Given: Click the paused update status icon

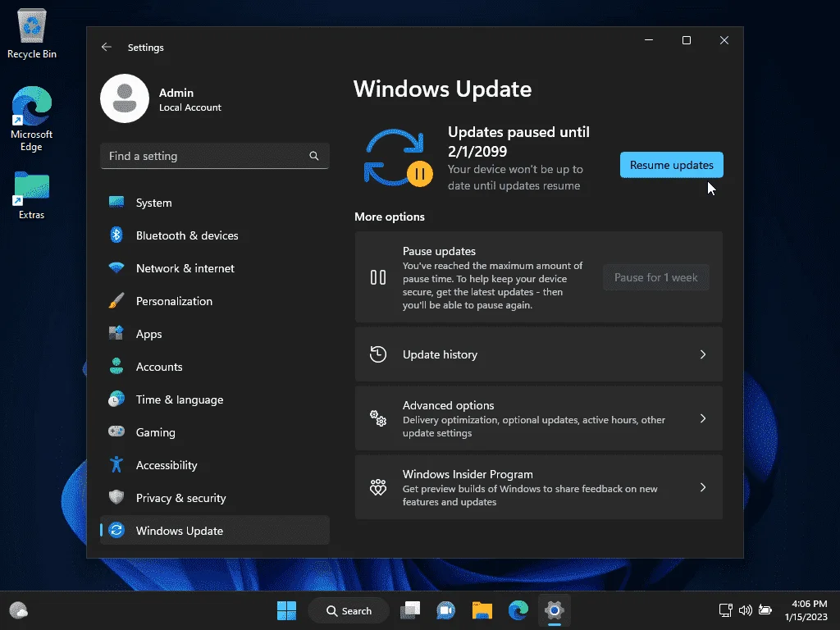Looking at the screenshot, I should pos(399,158).
